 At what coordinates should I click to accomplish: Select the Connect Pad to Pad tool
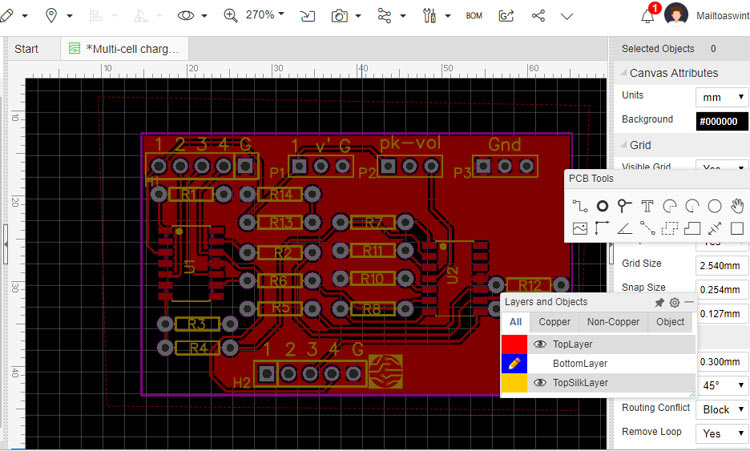pyautogui.click(x=647, y=229)
